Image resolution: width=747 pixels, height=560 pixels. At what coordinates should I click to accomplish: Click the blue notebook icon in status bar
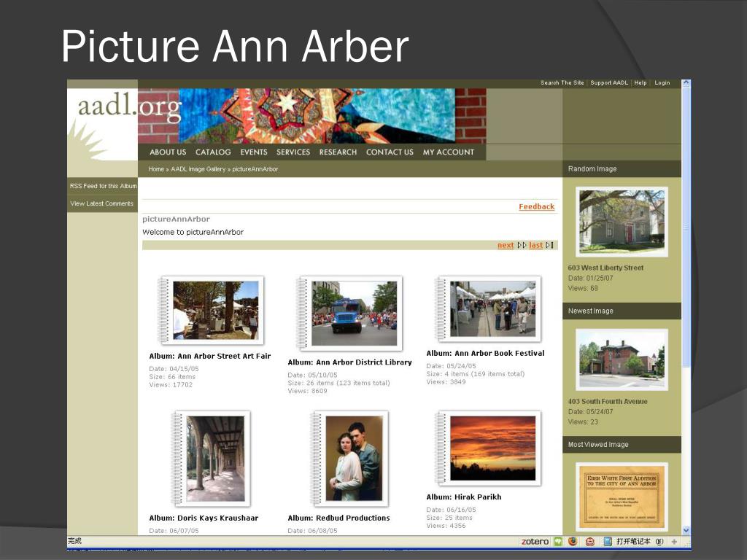click(608, 542)
